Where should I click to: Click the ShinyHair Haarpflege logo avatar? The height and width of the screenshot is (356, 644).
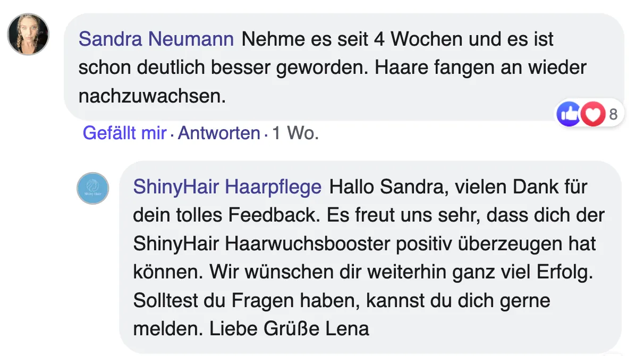pos(93,188)
